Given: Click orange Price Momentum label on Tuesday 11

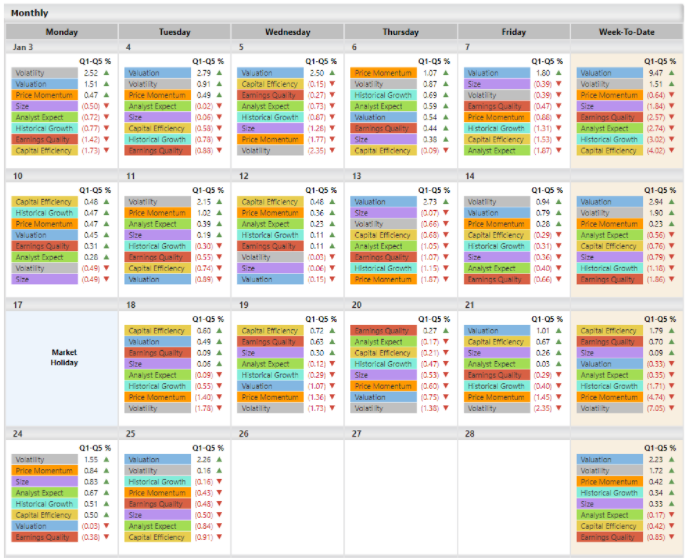Looking at the screenshot, I should (x=157, y=213).
